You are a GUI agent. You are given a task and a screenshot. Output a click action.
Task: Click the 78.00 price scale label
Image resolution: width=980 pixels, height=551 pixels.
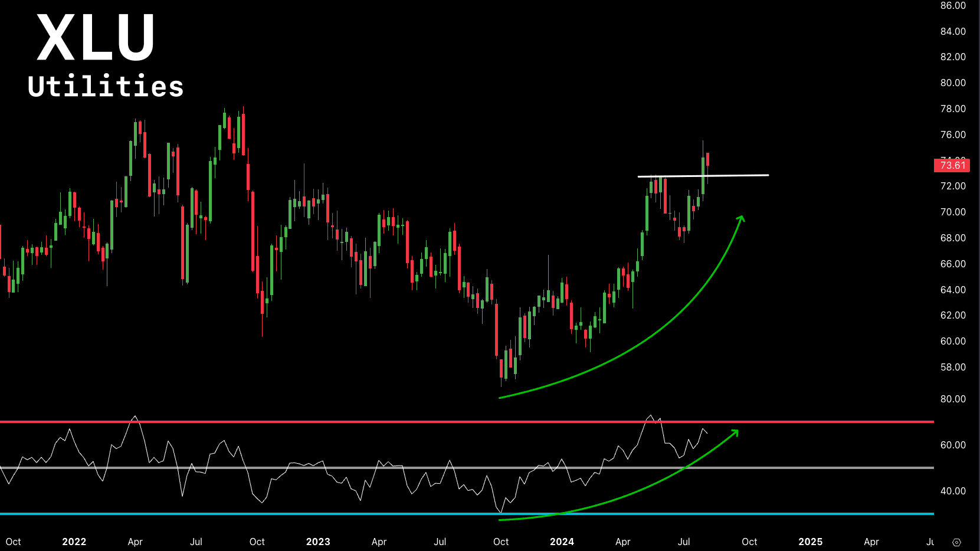953,109
